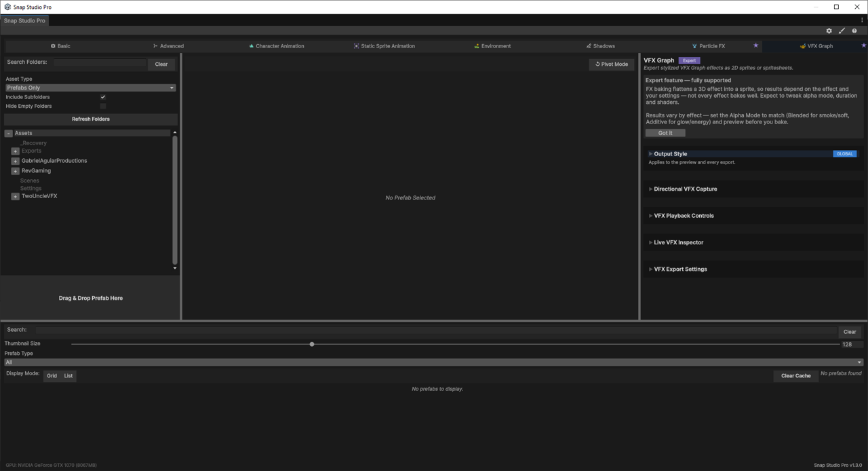Open the settings gear icon
This screenshot has width=868, height=471.
[829, 31]
